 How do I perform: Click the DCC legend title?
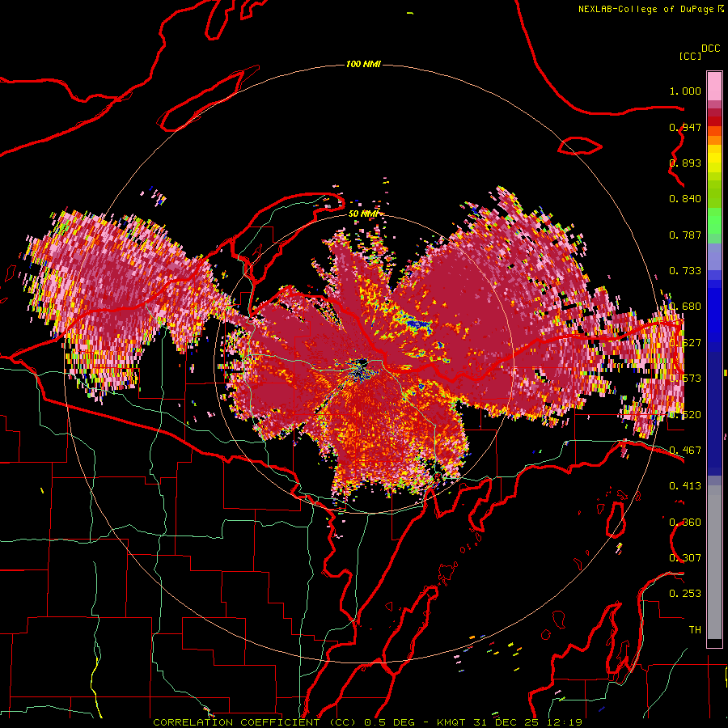[x=710, y=49]
